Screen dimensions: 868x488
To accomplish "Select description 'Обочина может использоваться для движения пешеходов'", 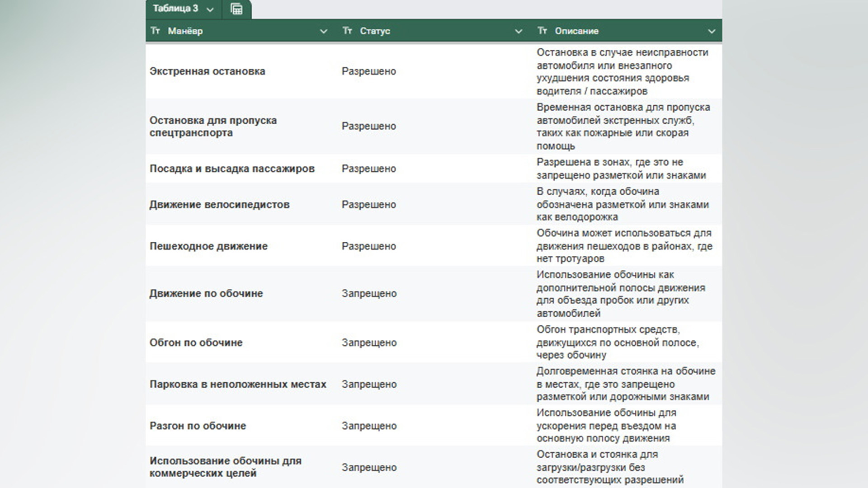I will [625, 246].
